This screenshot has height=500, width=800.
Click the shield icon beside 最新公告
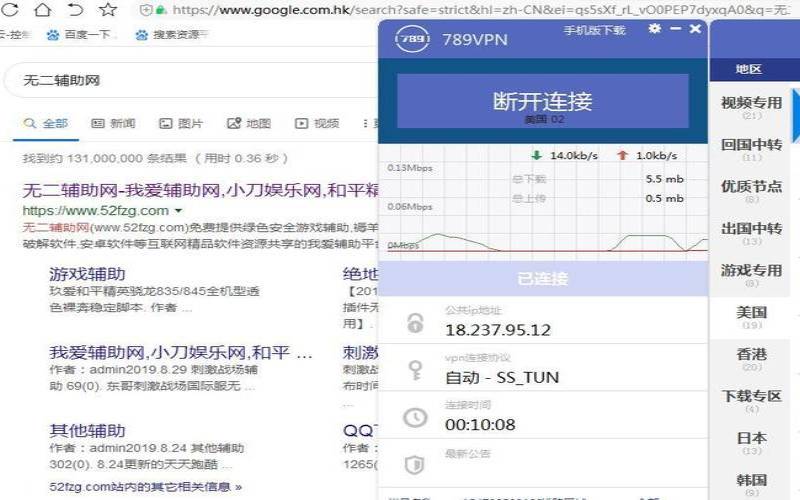click(414, 465)
